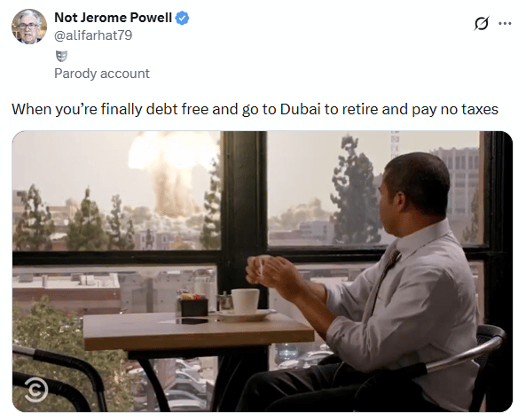Click the Comedy Central logo watermark
Screen dimensions: 526x420
pos(36,390)
